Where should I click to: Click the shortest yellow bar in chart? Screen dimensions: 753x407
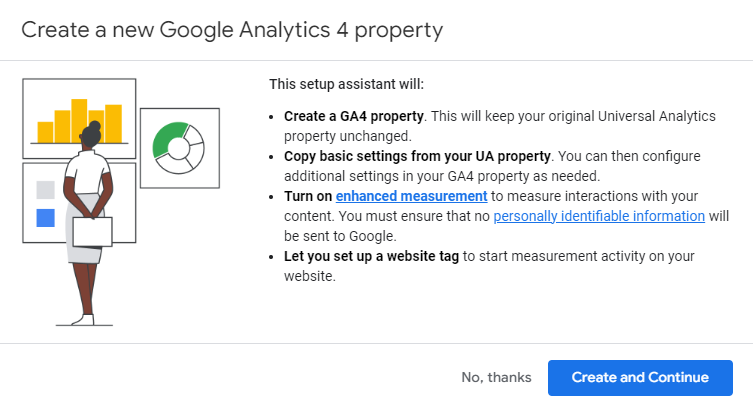pyautogui.click(x=45, y=132)
